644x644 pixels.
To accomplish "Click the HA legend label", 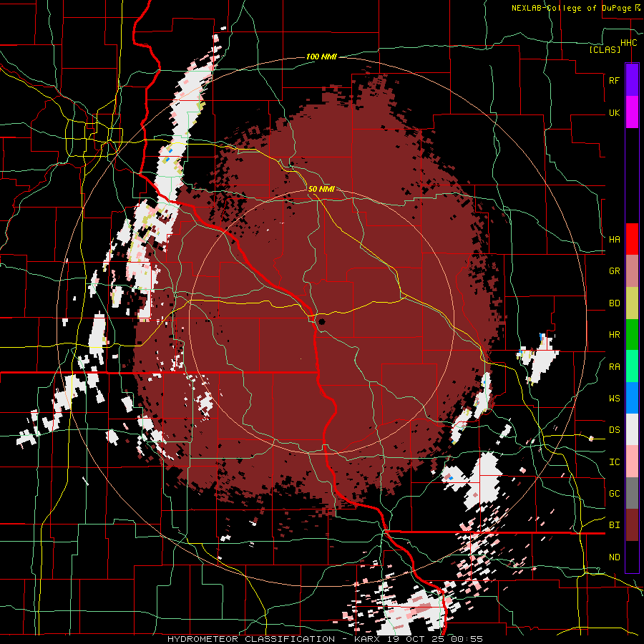I will pyautogui.click(x=614, y=239).
